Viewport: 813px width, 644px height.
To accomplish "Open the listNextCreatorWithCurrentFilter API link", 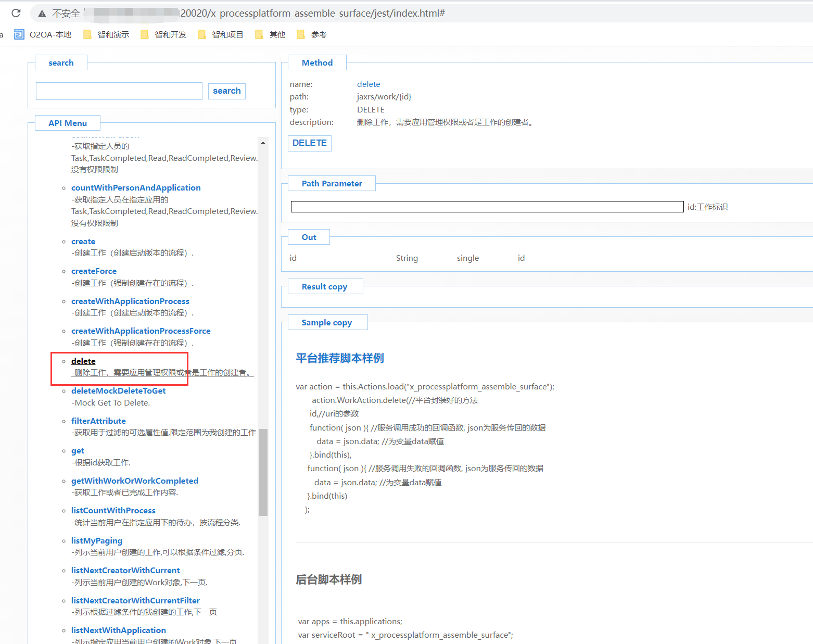I will (x=135, y=600).
